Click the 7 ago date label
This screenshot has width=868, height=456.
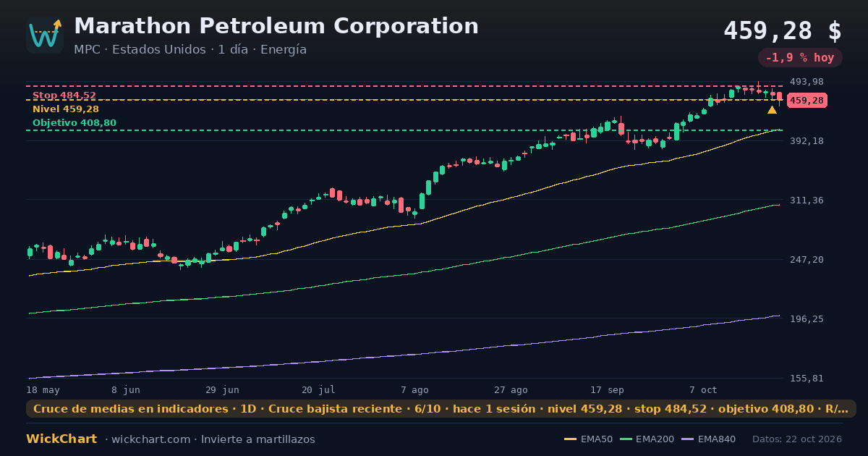click(x=414, y=390)
